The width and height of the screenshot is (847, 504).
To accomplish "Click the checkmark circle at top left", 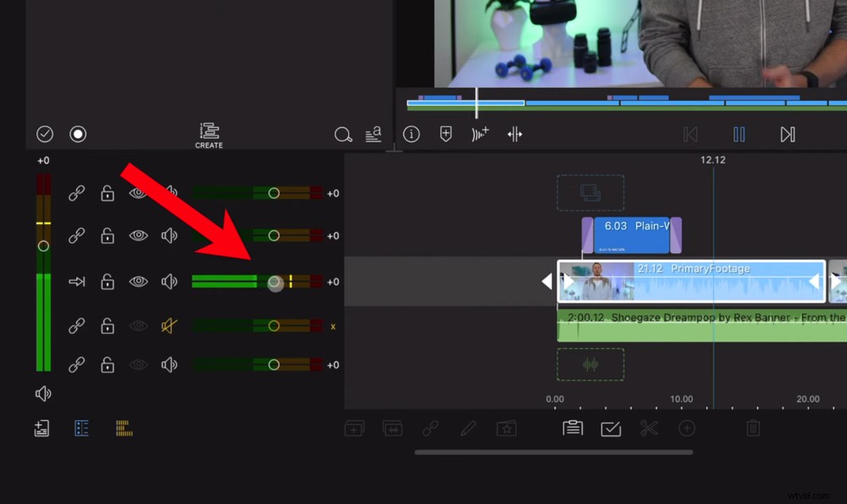I will [44, 133].
